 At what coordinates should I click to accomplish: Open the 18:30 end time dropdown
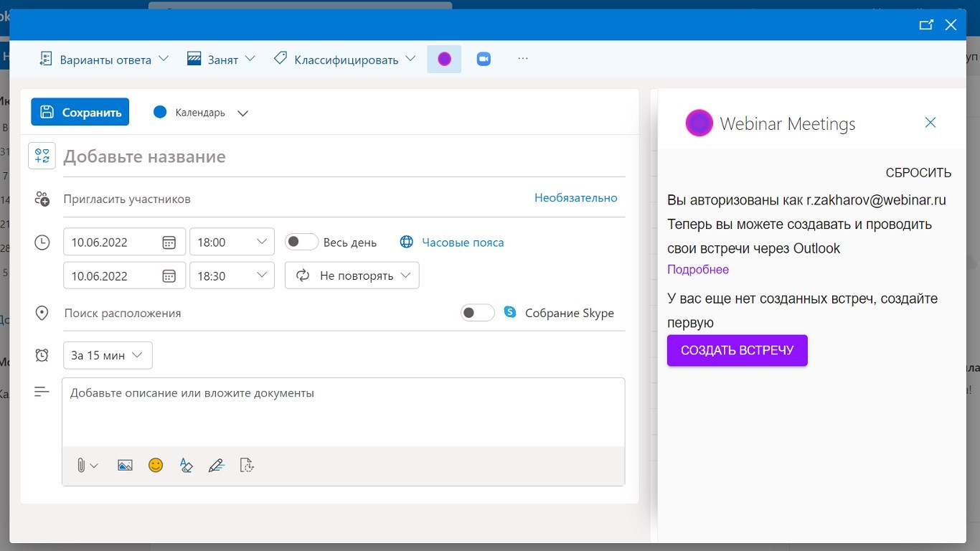click(x=232, y=275)
